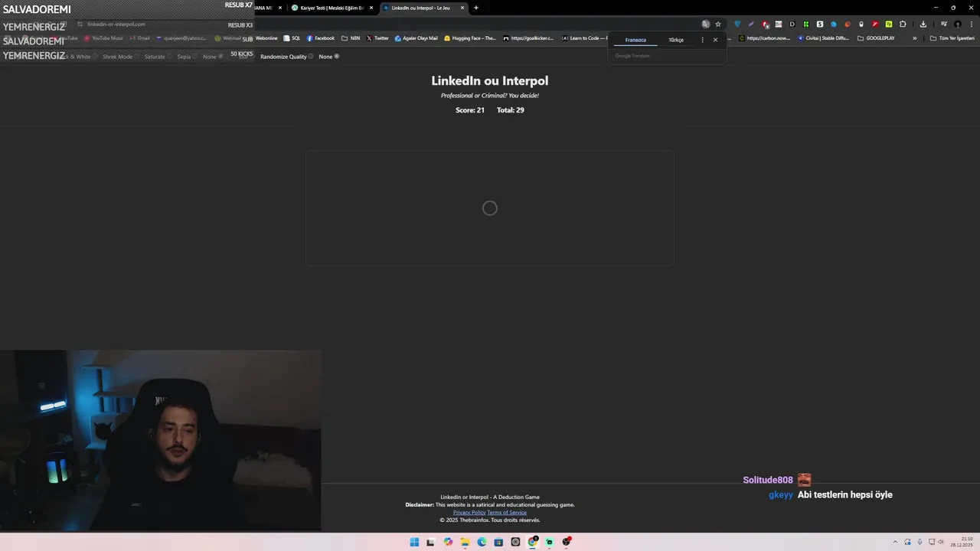This screenshot has height=551, width=980.
Task: Open a new browser tab with plus
Action: pos(476,8)
